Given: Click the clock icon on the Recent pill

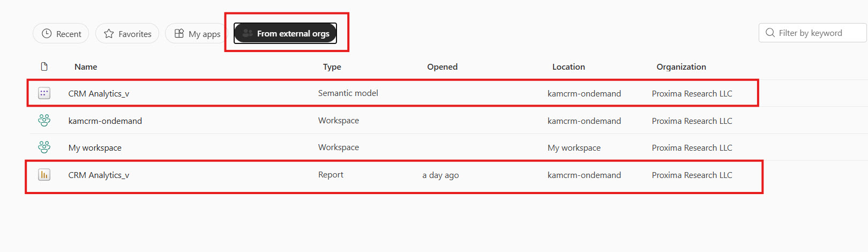Looking at the screenshot, I should click(x=47, y=34).
